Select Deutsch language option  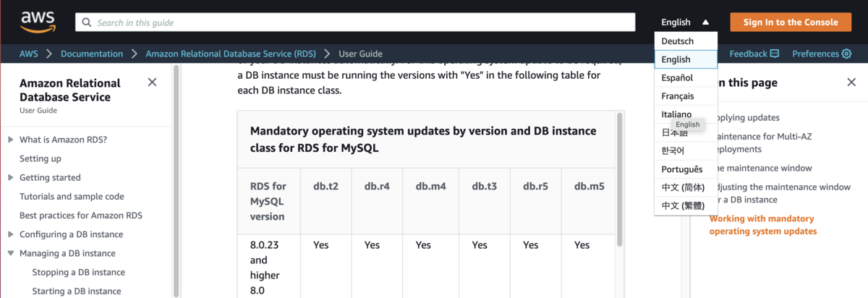click(x=686, y=41)
